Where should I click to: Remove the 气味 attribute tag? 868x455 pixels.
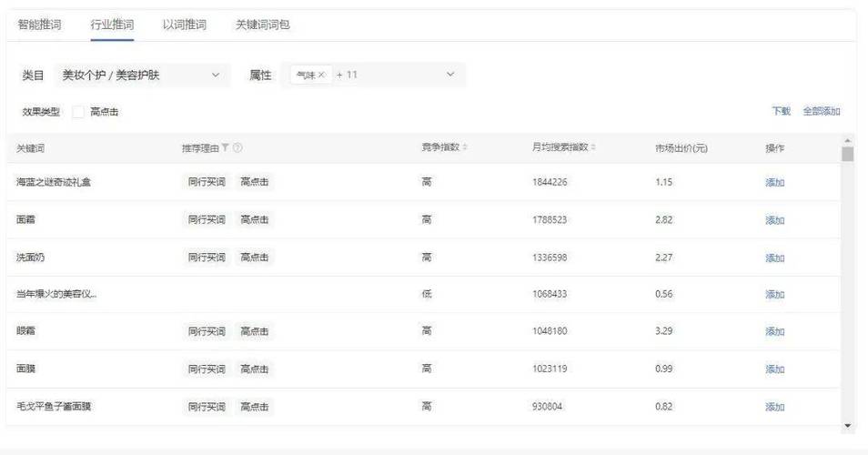point(321,75)
